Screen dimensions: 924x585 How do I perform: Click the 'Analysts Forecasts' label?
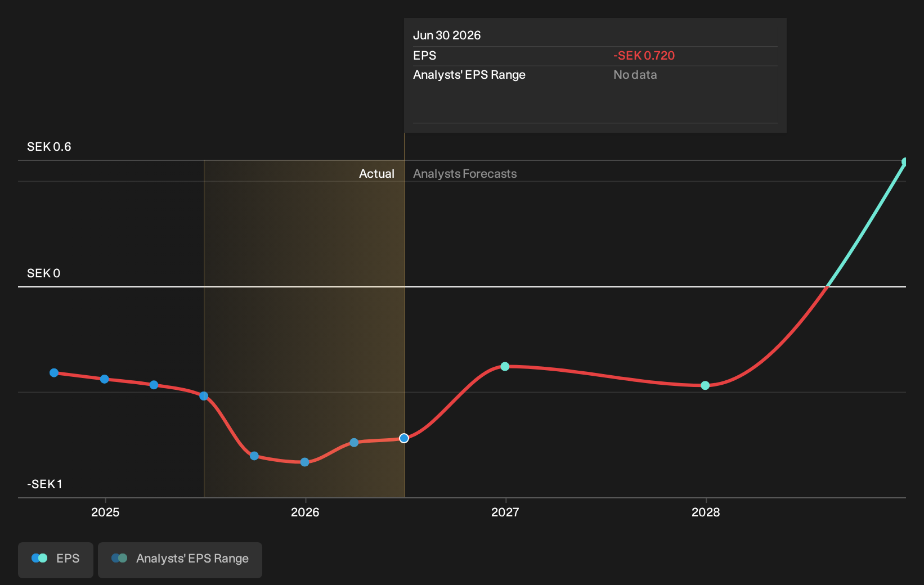click(x=465, y=174)
